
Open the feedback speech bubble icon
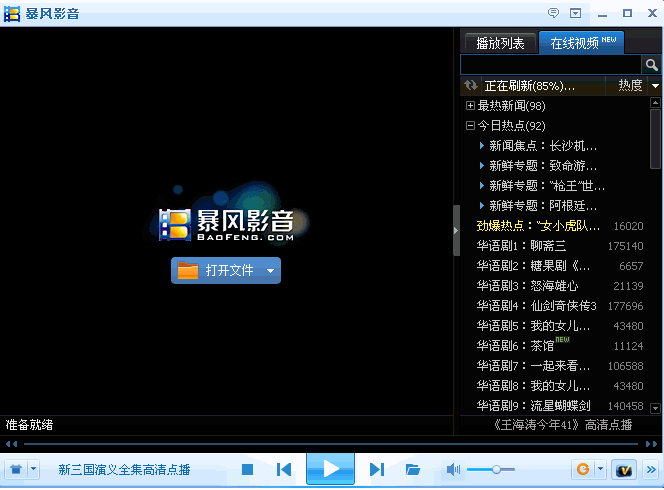(x=553, y=13)
